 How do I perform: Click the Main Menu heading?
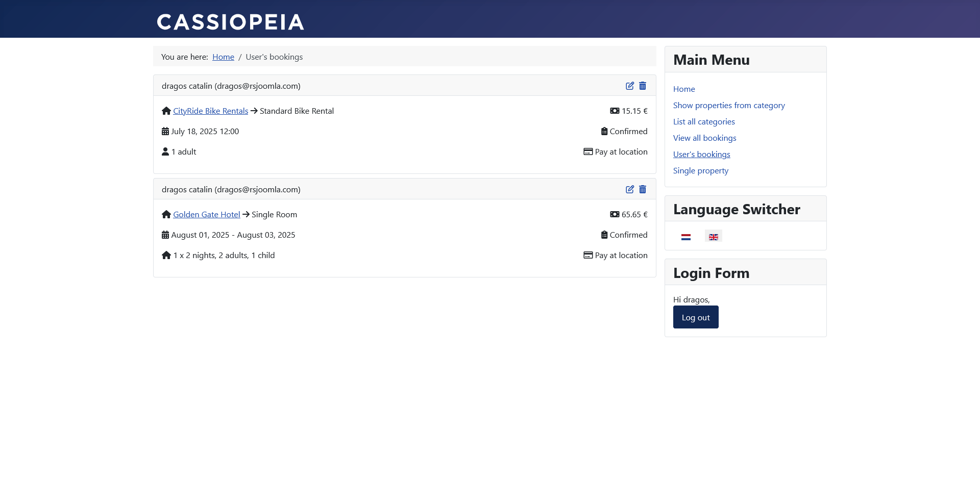coord(712,60)
